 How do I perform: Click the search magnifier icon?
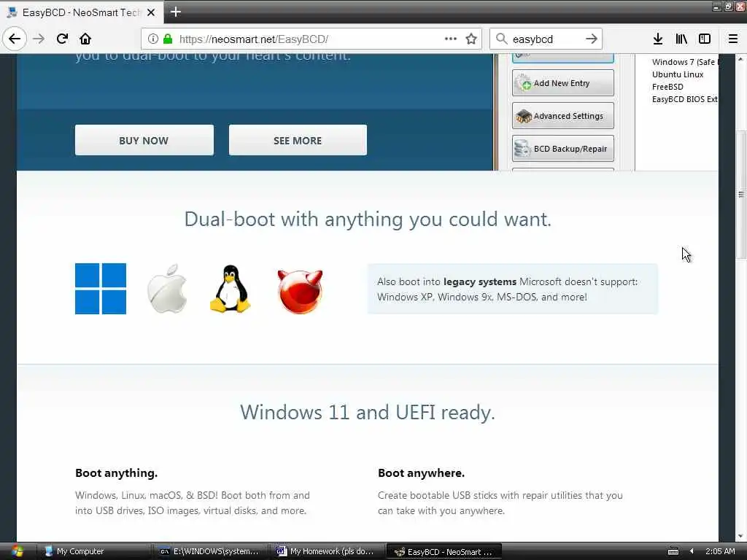501,39
